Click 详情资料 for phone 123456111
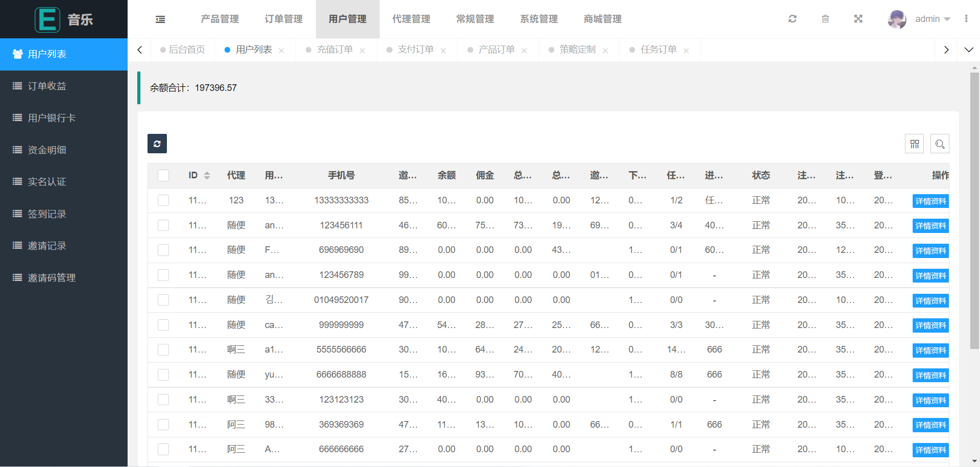980x467 pixels. click(930, 226)
